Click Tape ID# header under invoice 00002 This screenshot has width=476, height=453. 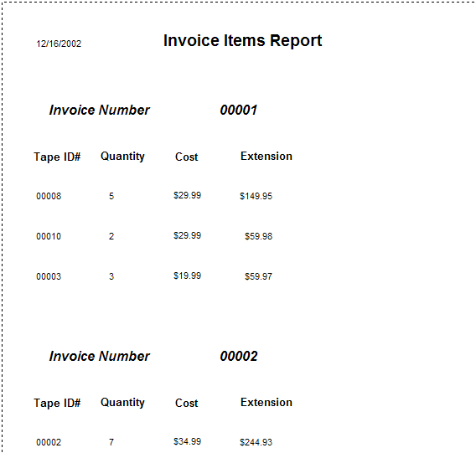57,404
